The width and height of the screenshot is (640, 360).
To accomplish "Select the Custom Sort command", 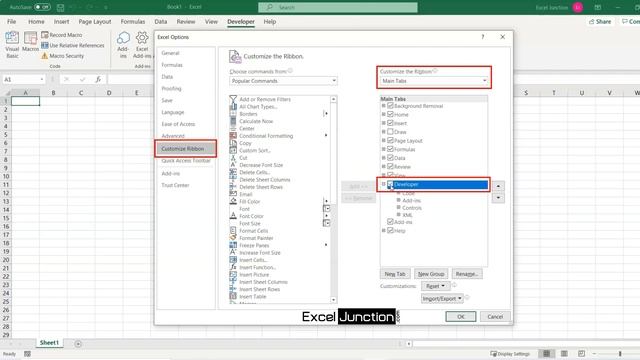I will [x=255, y=151].
